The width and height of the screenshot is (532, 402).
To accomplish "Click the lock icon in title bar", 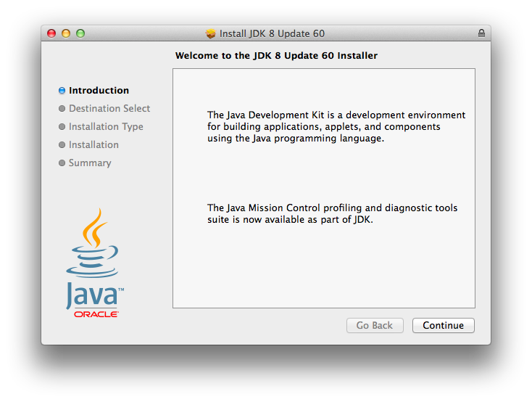I will 481,33.
